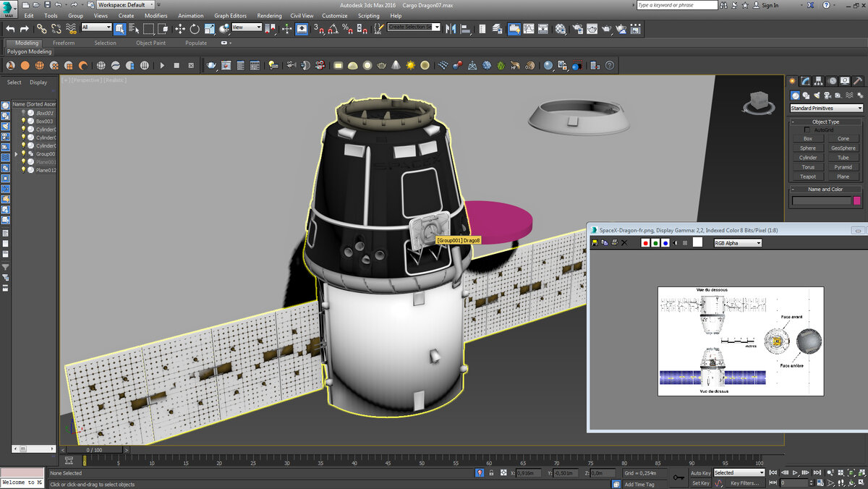The height and width of the screenshot is (489, 868).
Task: Open the RGB Alpha channel dropdown
Action: point(737,243)
